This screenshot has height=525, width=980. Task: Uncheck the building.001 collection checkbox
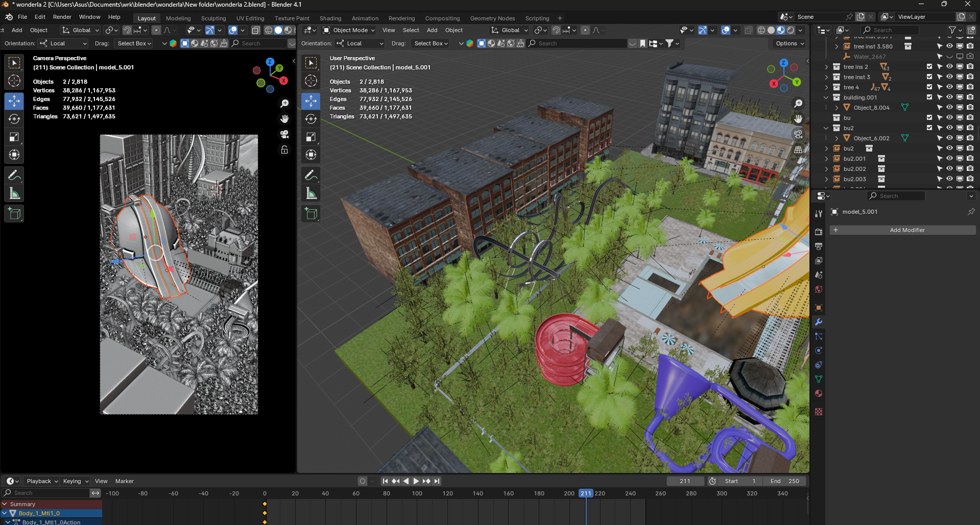coord(929,97)
